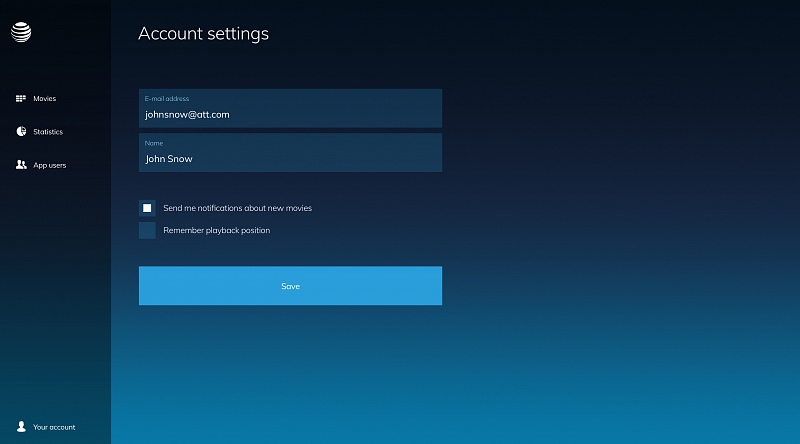This screenshot has height=444, width=800.
Task: Click the 'Send me notifications about new movies' label
Action: coord(237,208)
